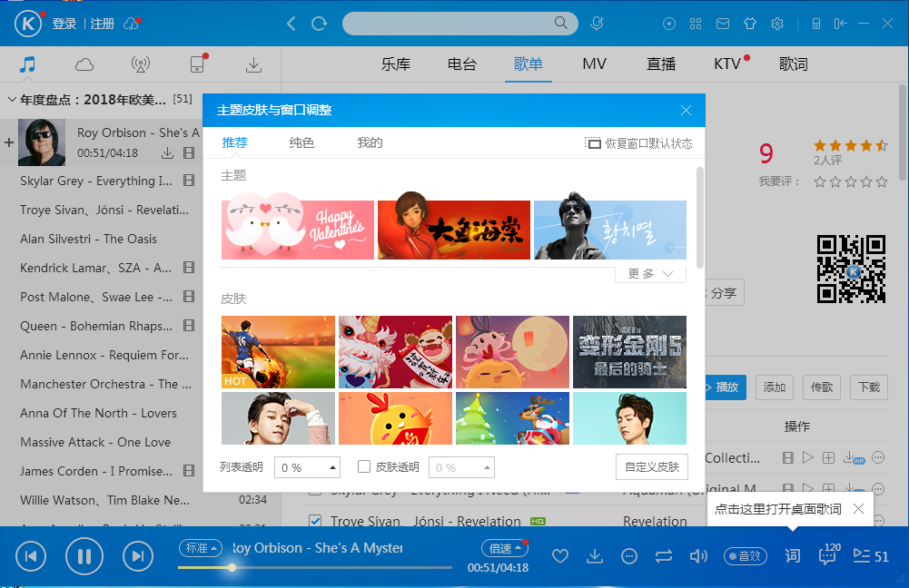Click the 自定义皮肤 button
The height and width of the screenshot is (588, 909).
(x=652, y=467)
